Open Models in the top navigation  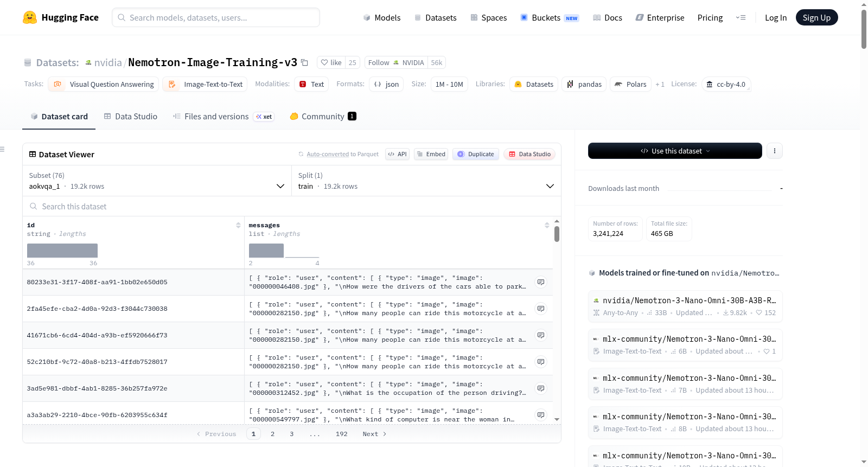pos(382,17)
